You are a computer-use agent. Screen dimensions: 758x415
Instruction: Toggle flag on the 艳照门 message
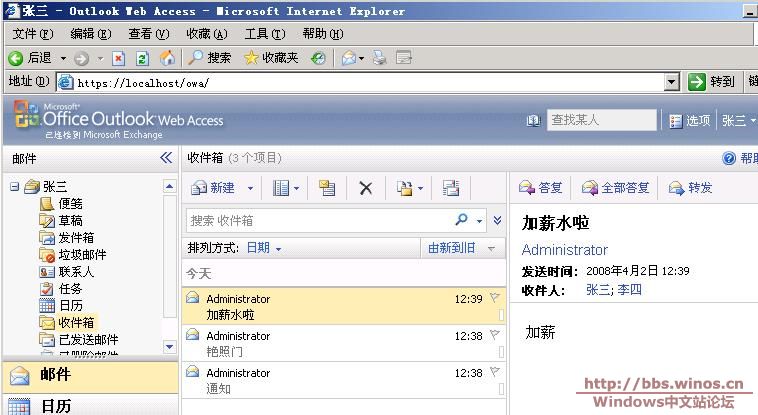pyautogui.click(x=494, y=336)
